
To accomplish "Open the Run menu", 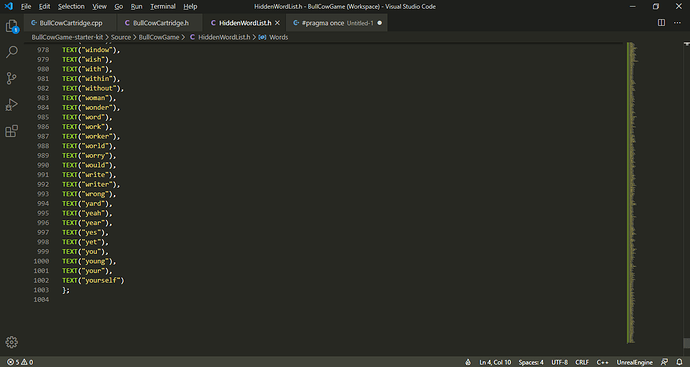I will coord(136,7).
